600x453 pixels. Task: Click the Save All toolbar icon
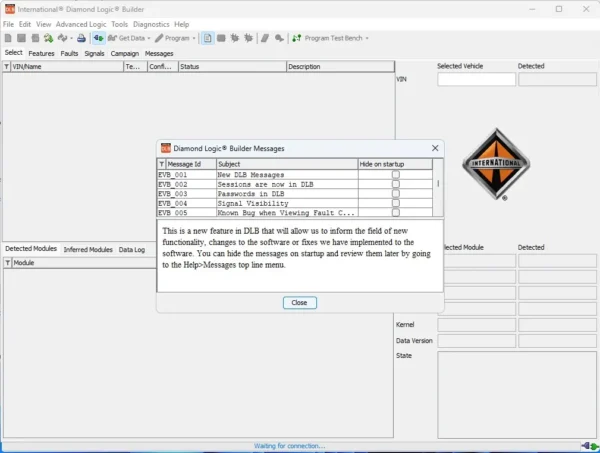(35, 38)
